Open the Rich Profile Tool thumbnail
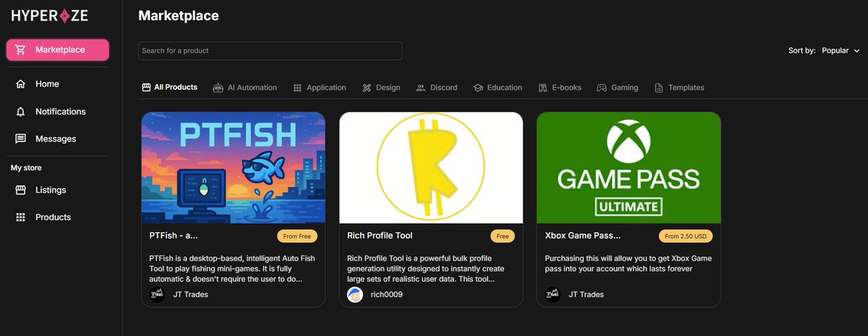Image resolution: width=868 pixels, height=336 pixels. (431, 167)
